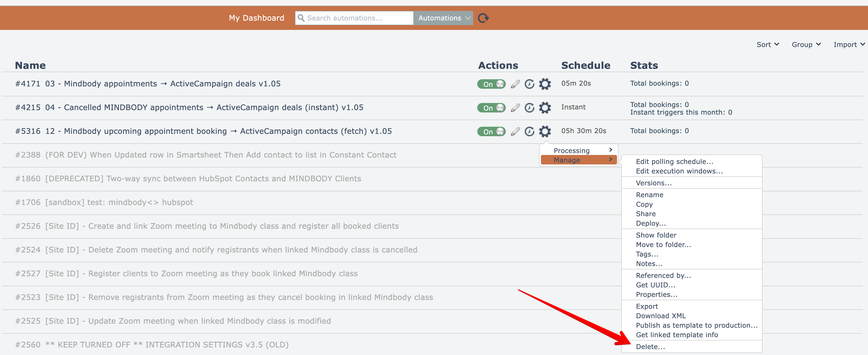Click the refresh icon next to Automations
868x355 pixels.
pyautogui.click(x=483, y=18)
